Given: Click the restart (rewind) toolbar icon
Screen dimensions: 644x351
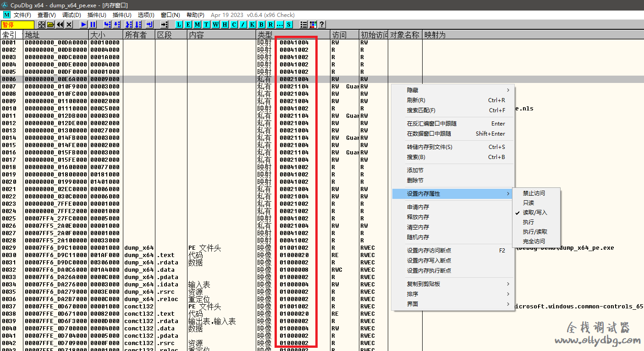Looking at the screenshot, I should point(60,24).
